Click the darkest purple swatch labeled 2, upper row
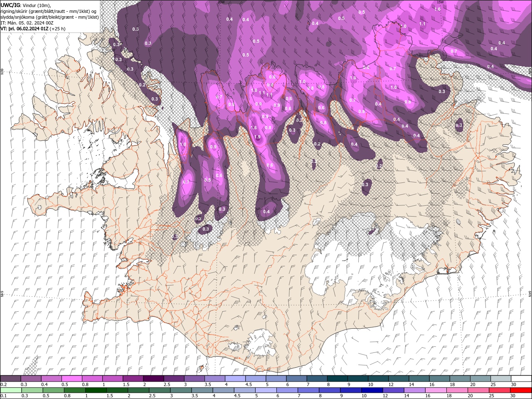The image size is (532, 399). pyautogui.click(x=153, y=379)
